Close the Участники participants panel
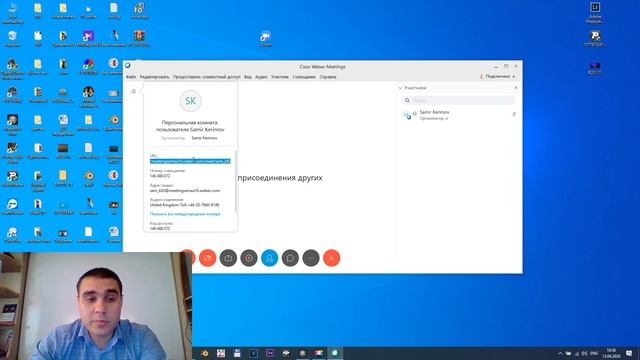 pos(516,88)
